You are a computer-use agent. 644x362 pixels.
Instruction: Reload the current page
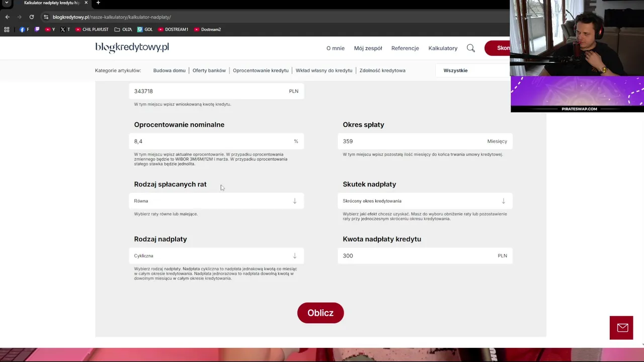[x=31, y=17]
